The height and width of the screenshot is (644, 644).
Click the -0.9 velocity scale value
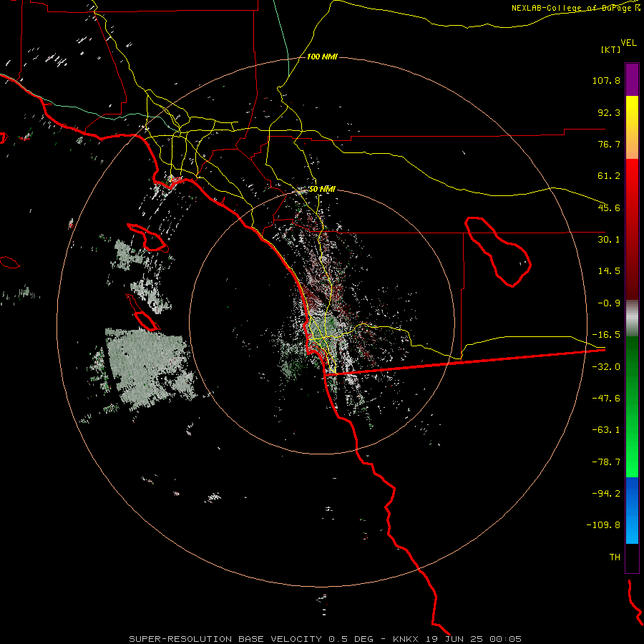tap(609, 303)
